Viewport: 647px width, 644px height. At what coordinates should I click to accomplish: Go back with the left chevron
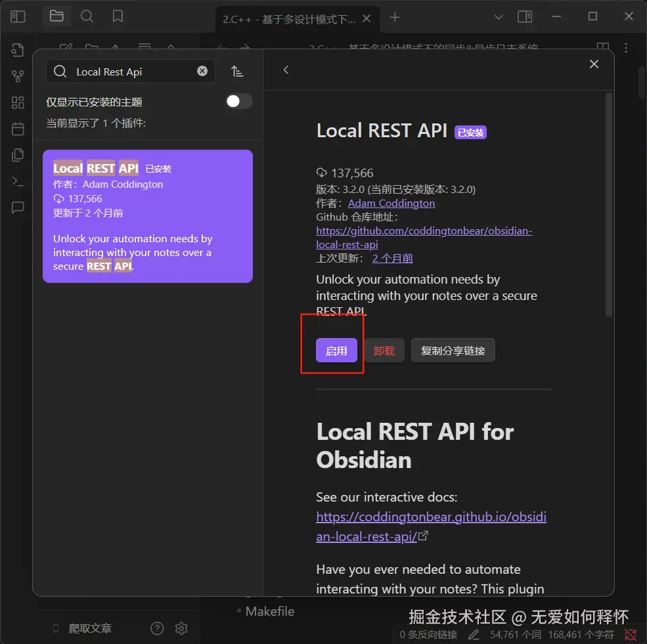(286, 70)
